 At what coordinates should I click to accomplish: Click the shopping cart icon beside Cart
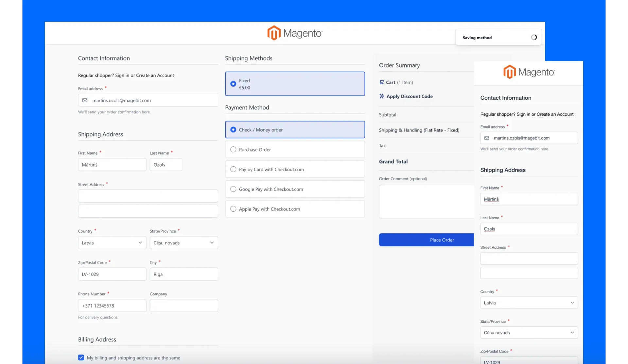click(x=381, y=82)
